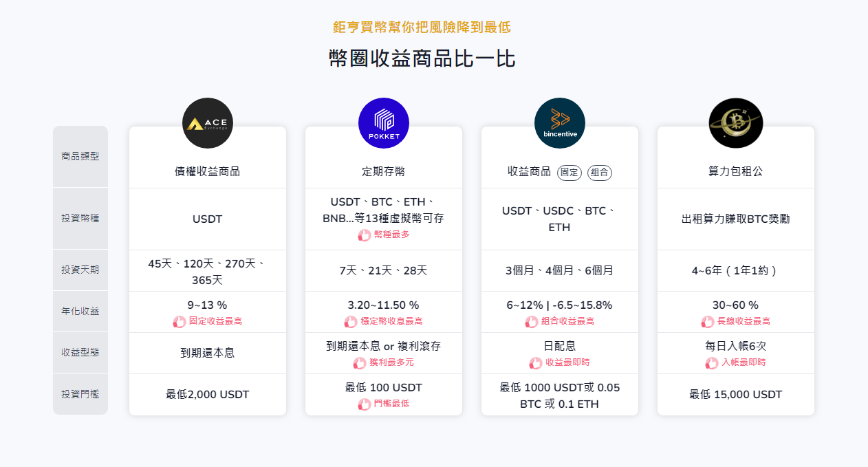Click the gold Bitcoin planet logo
The height and width of the screenshot is (467, 868).
[735, 124]
